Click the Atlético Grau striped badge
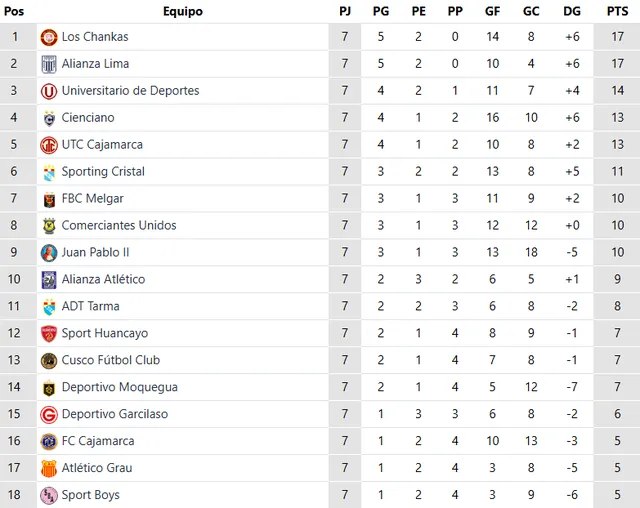640x508 pixels. [48, 468]
